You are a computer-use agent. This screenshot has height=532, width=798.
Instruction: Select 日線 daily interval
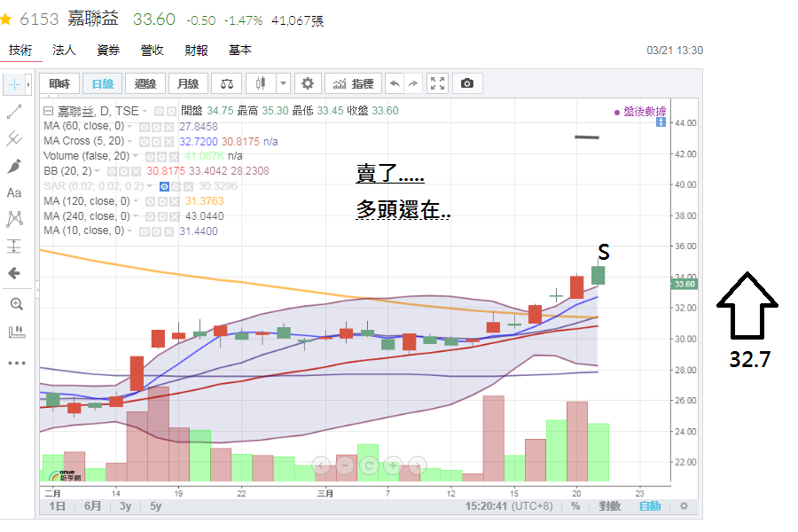[103, 84]
